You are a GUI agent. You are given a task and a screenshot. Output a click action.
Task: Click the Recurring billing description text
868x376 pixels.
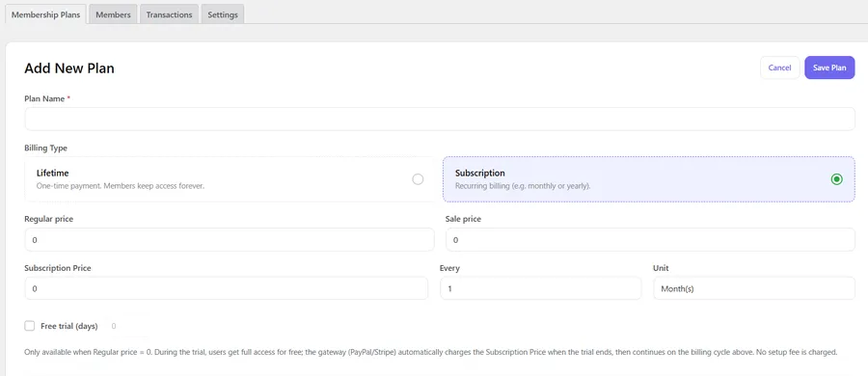coord(523,186)
